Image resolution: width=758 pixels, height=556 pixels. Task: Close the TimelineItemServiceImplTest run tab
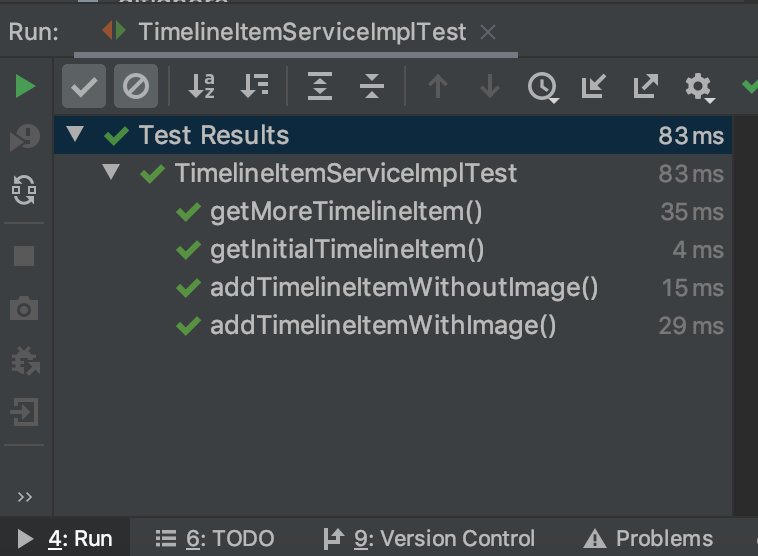coord(488,32)
